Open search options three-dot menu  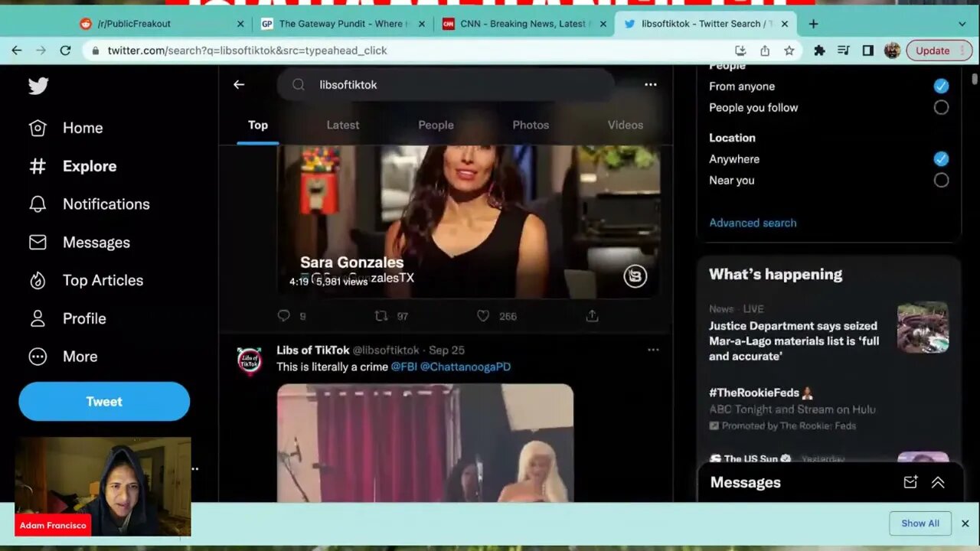tap(650, 85)
